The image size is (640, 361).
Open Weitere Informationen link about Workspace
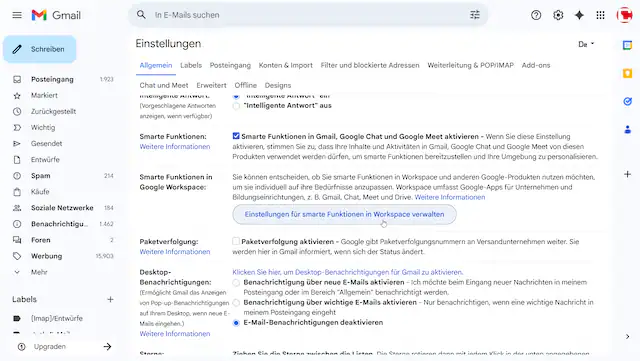pos(450,197)
